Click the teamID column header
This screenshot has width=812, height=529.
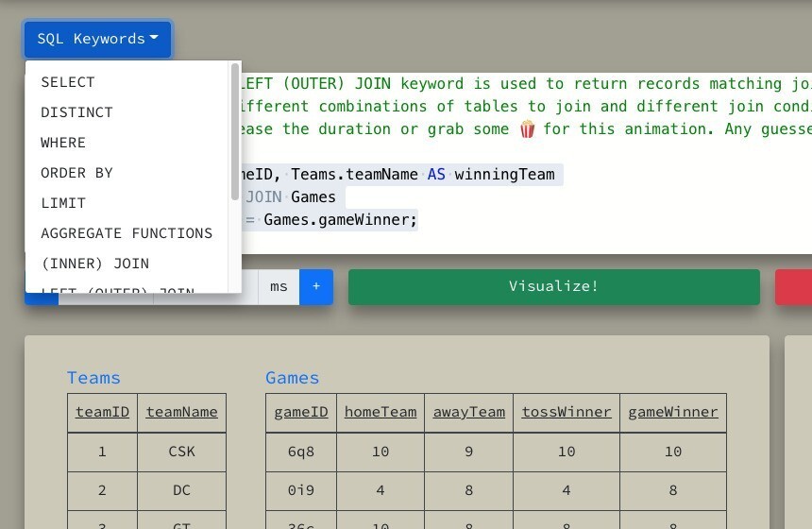[102, 413]
